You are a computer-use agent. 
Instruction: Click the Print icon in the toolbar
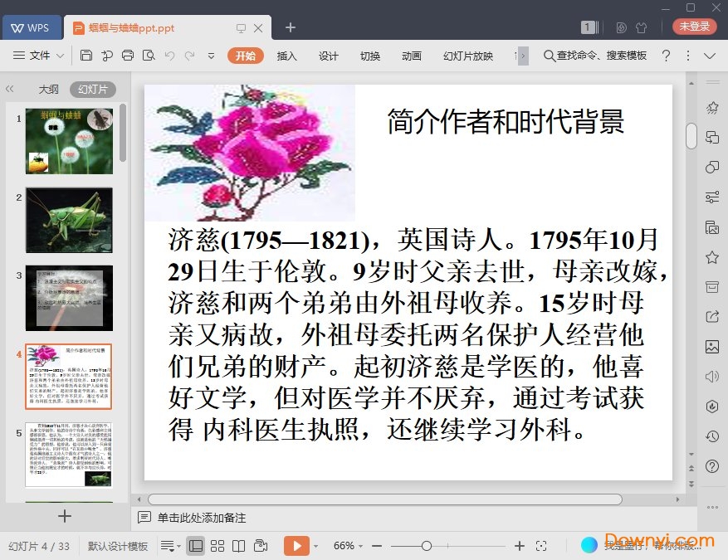coord(128,56)
